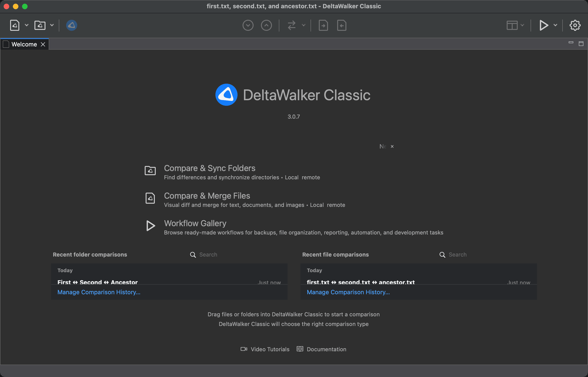Click Manage Comparison History under folder comparisons

tap(99, 292)
